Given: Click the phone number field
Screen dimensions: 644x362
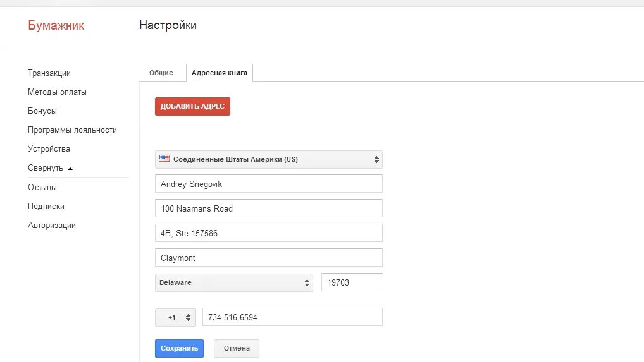Looking at the screenshot, I should [x=292, y=317].
